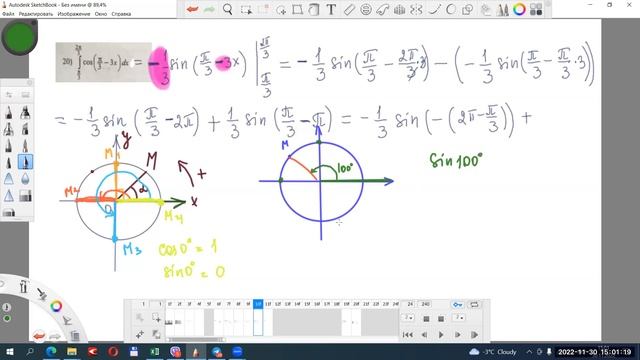The width and height of the screenshot is (640, 360).
Task: Open Telegram from the taskbar
Action: click(216, 351)
